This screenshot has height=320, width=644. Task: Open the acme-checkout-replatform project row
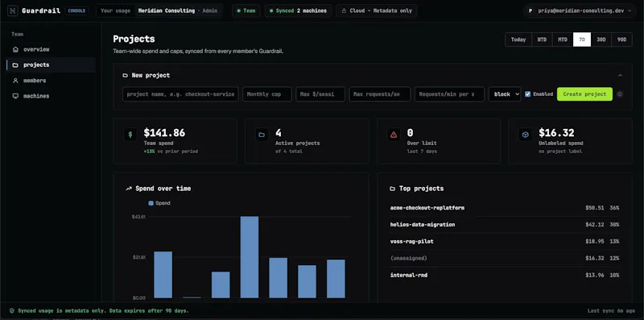505,208
